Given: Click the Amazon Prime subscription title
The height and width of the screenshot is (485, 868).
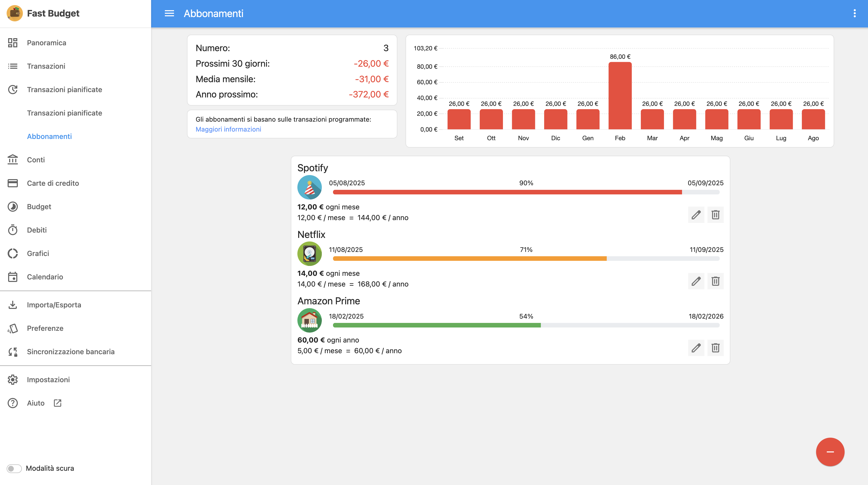Looking at the screenshot, I should pyautogui.click(x=328, y=301).
